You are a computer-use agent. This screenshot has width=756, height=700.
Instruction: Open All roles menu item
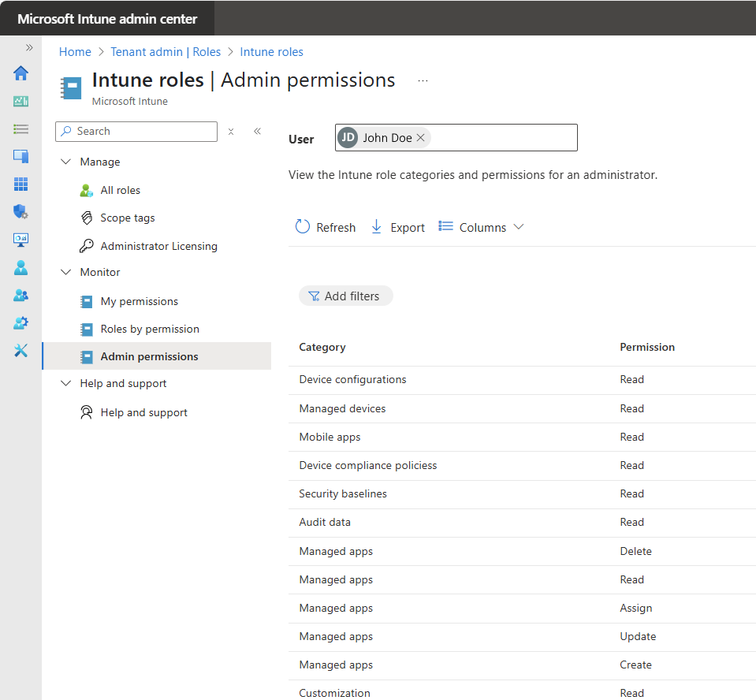point(120,190)
